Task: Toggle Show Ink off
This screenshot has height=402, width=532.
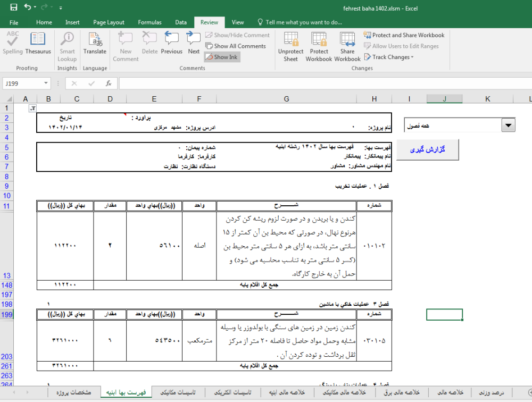Action: pos(221,57)
